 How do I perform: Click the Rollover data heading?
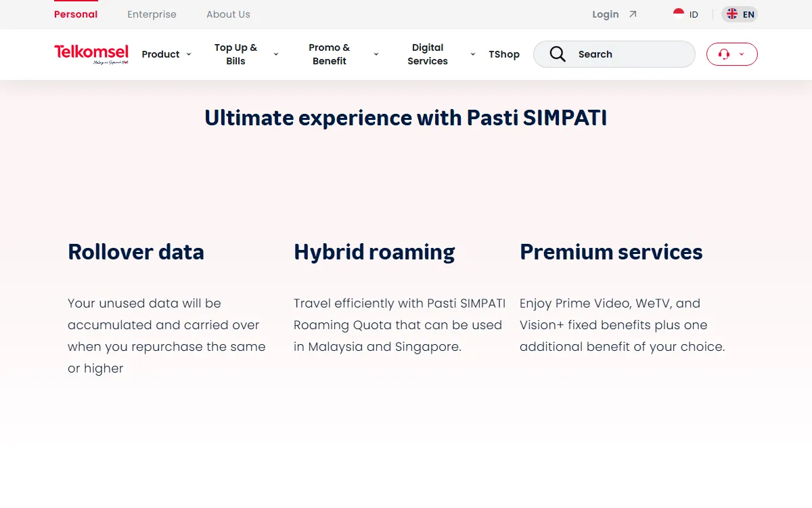click(x=136, y=252)
